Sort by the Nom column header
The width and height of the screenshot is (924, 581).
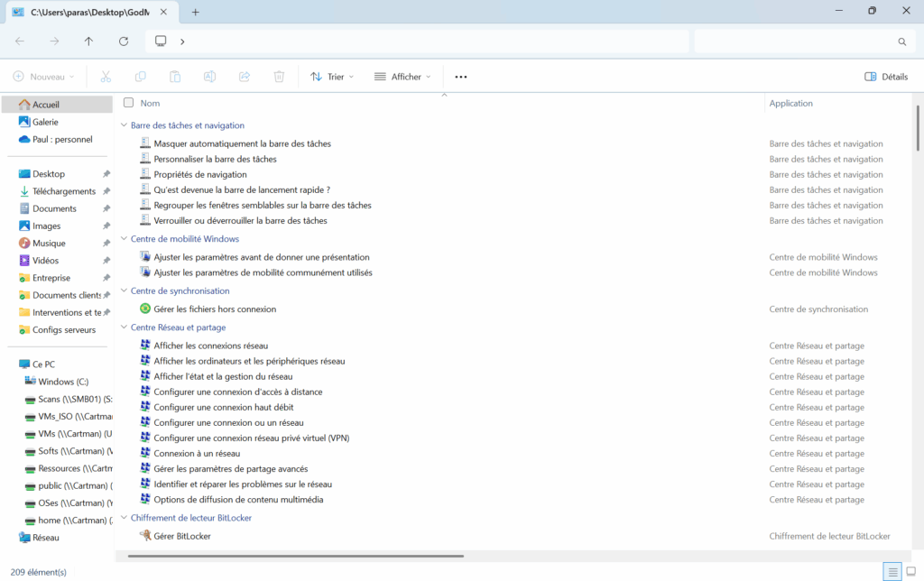coord(151,103)
